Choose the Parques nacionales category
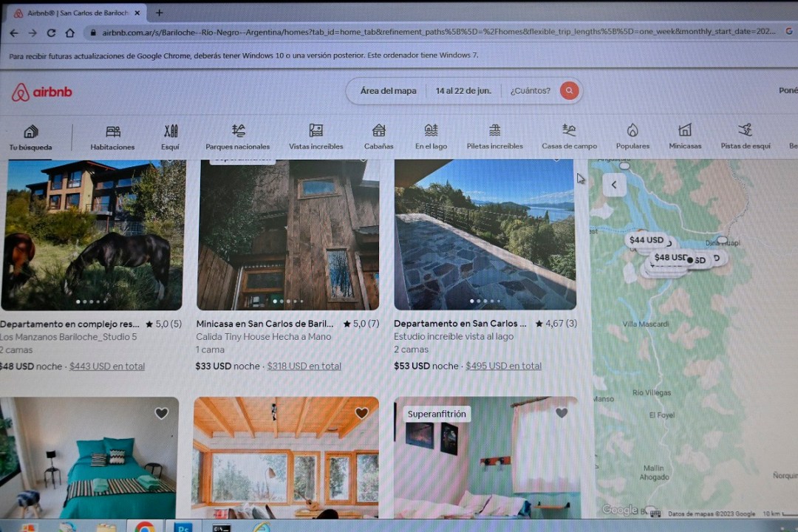798x532 pixels. point(237,136)
